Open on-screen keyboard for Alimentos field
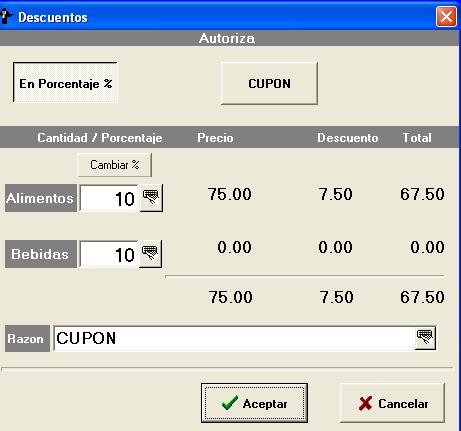The height and width of the screenshot is (431, 461). pos(151,198)
